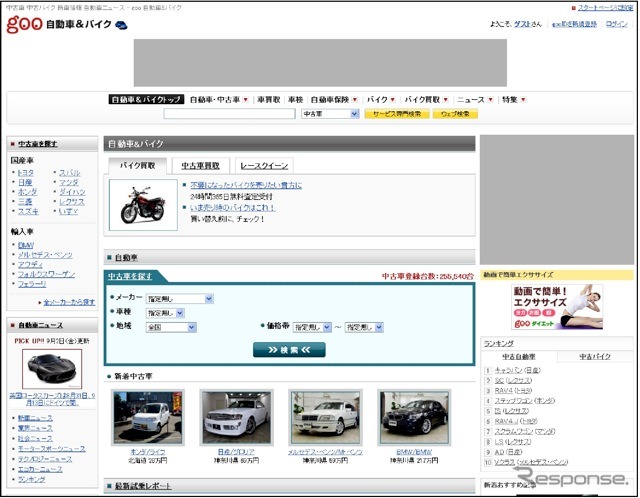The height and width of the screenshot is (498, 640).
Task: Open the 車種 dropdown in the used car search
Action: [x=165, y=313]
